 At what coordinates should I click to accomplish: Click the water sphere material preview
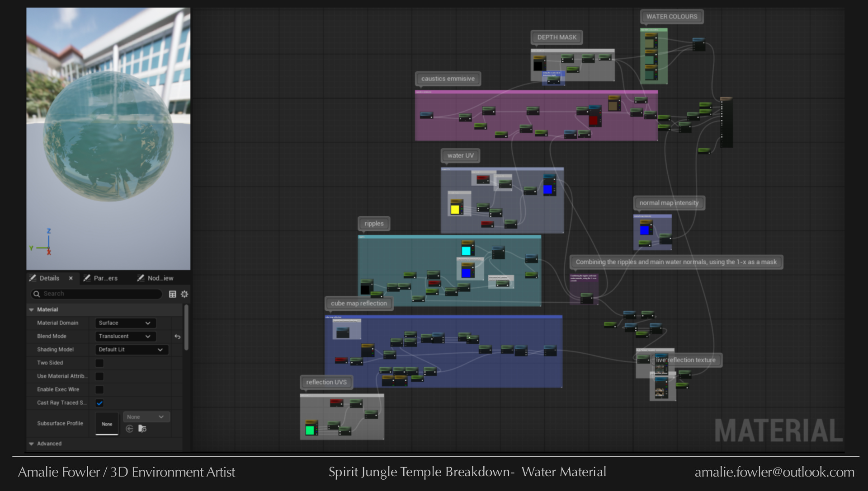click(x=108, y=136)
